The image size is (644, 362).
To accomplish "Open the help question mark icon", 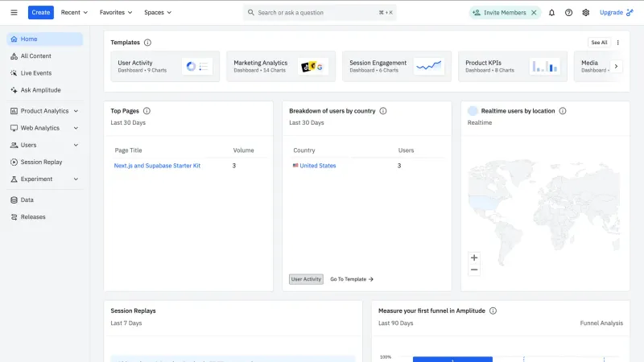I will pos(568,13).
